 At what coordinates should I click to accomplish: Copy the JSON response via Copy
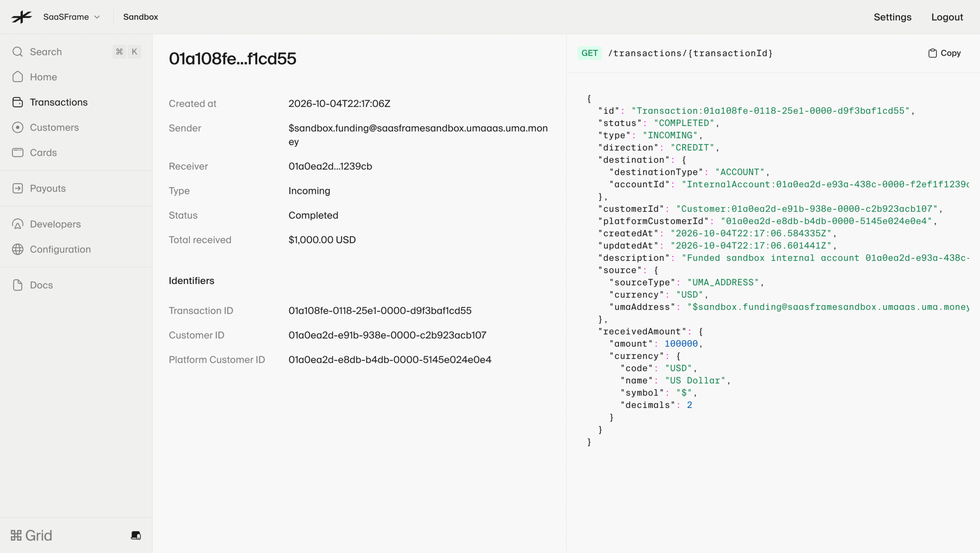[944, 53]
